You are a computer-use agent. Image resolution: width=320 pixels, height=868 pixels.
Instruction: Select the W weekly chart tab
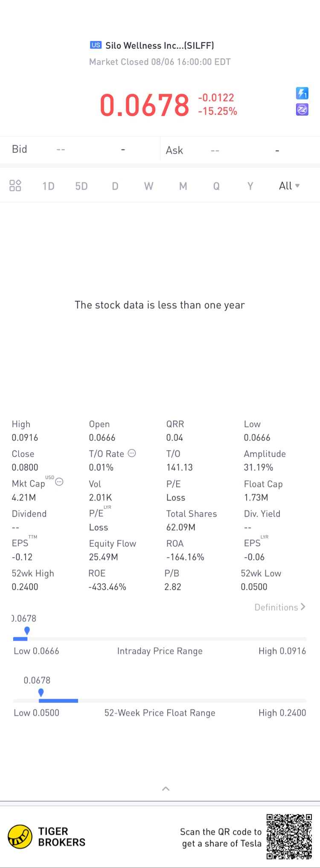[148, 186]
